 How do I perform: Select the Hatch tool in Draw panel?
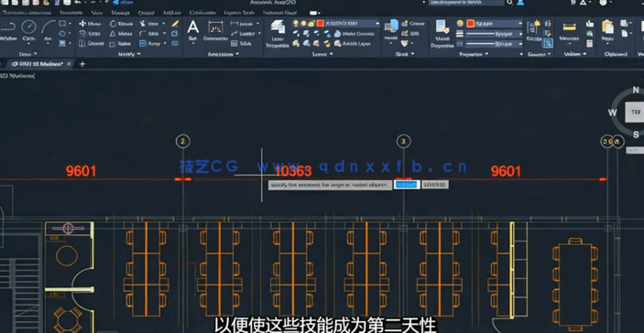click(62, 43)
